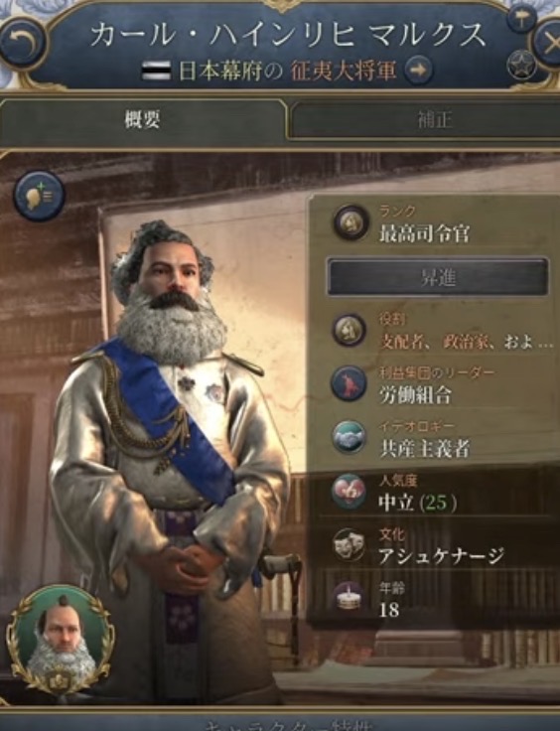Image resolution: width=560 pixels, height=731 pixels.
Task: Select the small character portrait thumbnail
Action: pos(61,641)
